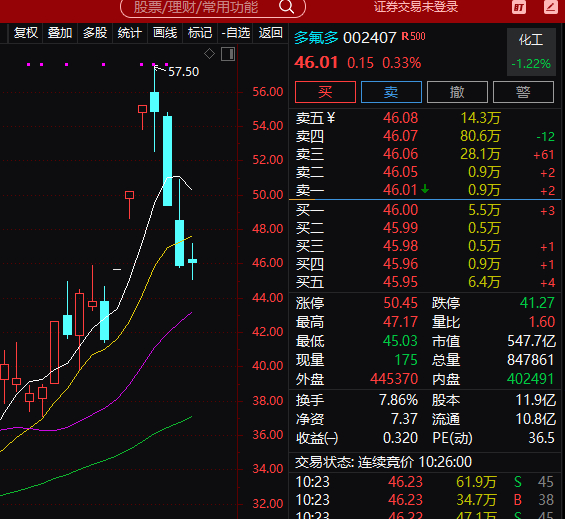
Task: Click the 32.00 price axis label
Action: click(268, 504)
